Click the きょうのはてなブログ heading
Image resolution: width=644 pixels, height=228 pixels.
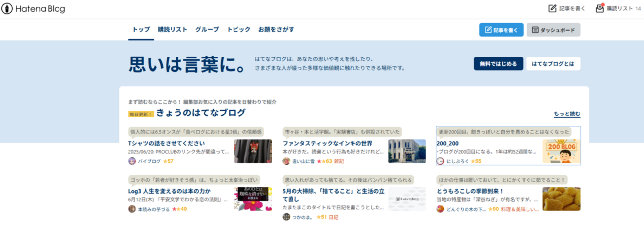coord(201,113)
